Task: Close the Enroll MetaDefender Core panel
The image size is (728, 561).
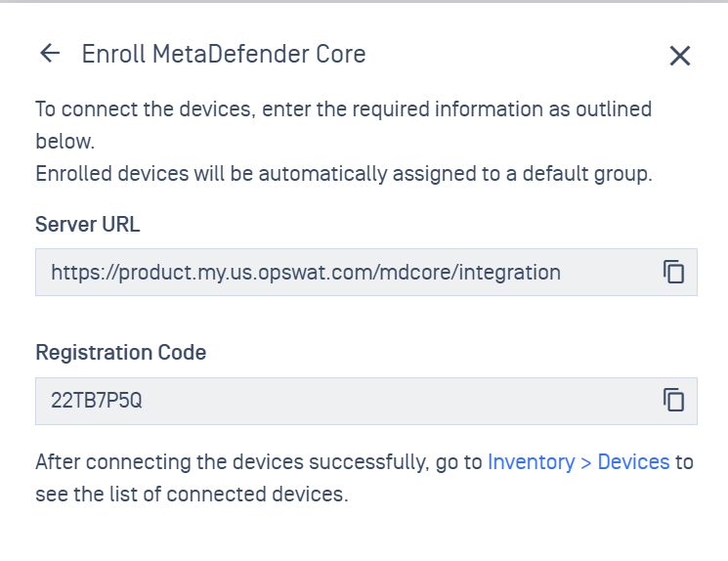Action: pyautogui.click(x=680, y=56)
